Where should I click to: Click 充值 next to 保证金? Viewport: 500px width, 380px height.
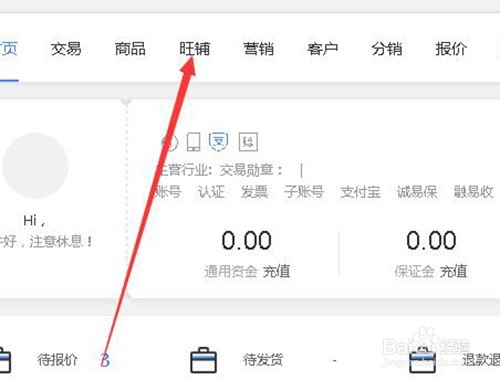click(x=453, y=271)
